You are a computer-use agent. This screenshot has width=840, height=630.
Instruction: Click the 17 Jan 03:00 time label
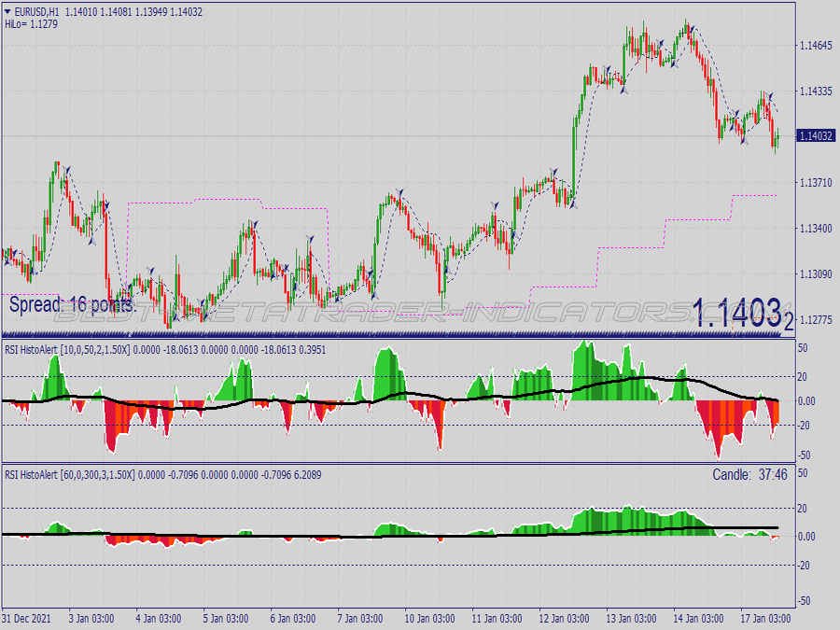[765, 619]
